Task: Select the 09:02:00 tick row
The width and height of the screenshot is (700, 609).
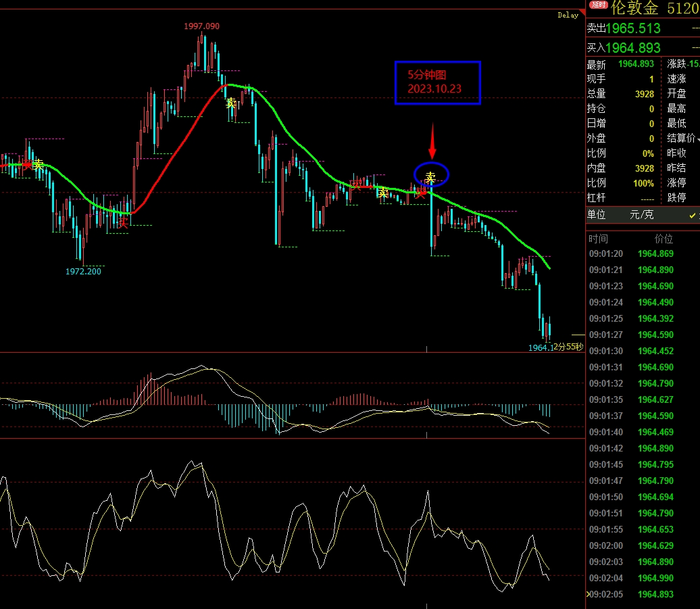Action: [x=643, y=545]
